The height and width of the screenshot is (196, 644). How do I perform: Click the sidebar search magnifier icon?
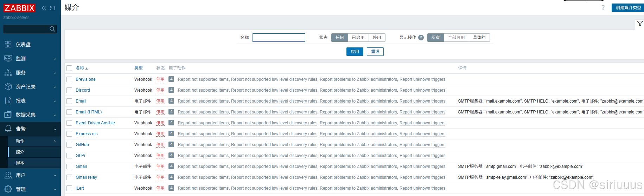click(52, 29)
